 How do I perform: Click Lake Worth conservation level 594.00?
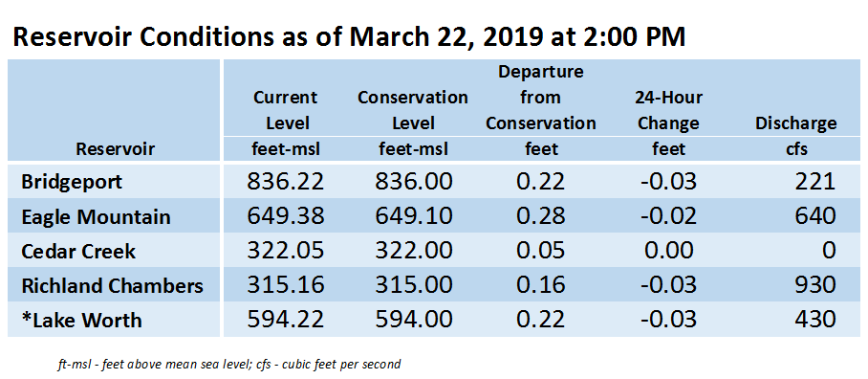pos(413,321)
